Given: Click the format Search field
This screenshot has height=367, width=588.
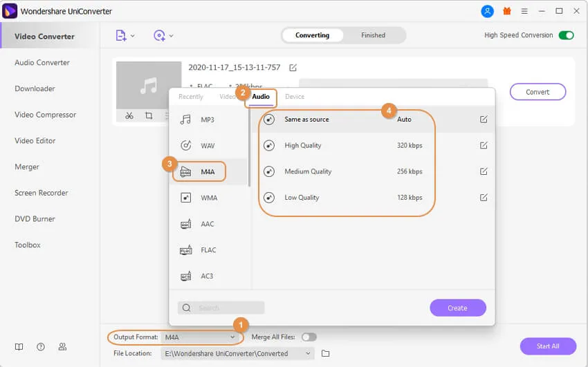Looking at the screenshot, I should click(221, 308).
